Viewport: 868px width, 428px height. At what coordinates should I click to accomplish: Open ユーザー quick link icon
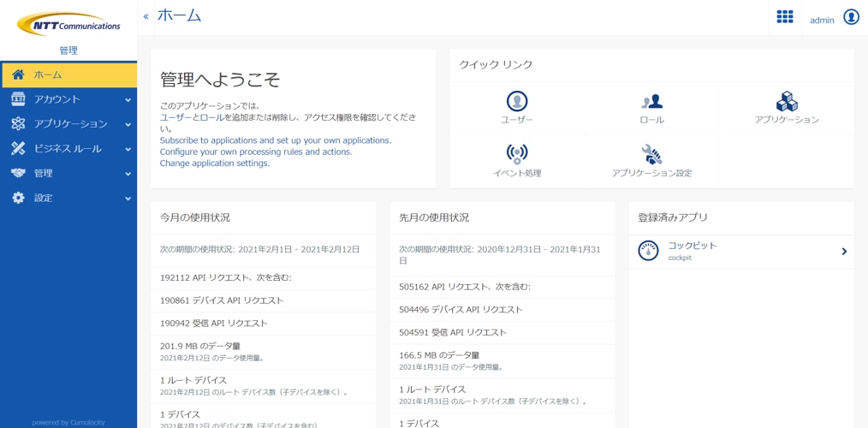coord(517,101)
